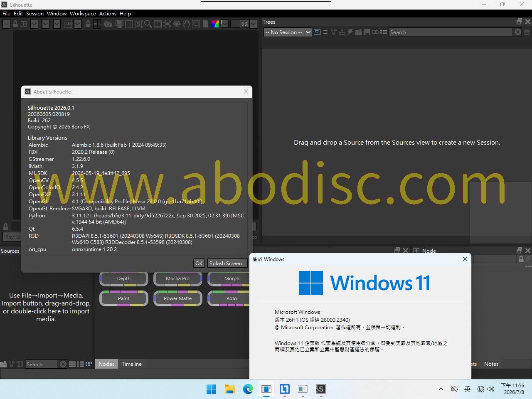Switch to the Nodes tab
This screenshot has height=399, width=532.
106,364
